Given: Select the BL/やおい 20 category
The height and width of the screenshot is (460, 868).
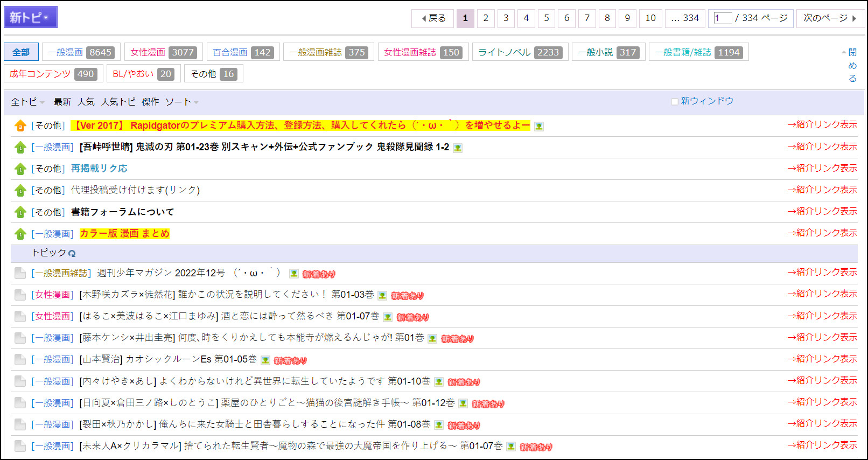Looking at the screenshot, I should coord(144,74).
